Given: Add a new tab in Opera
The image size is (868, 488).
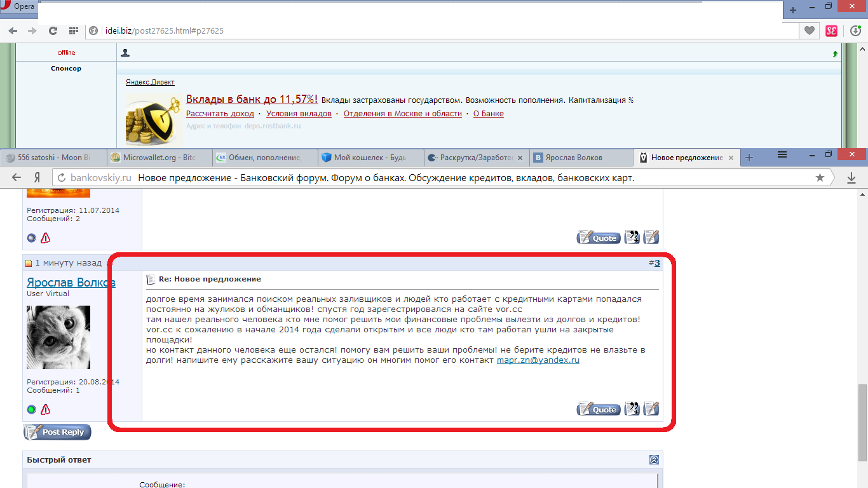Looking at the screenshot, I should coord(793,10).
